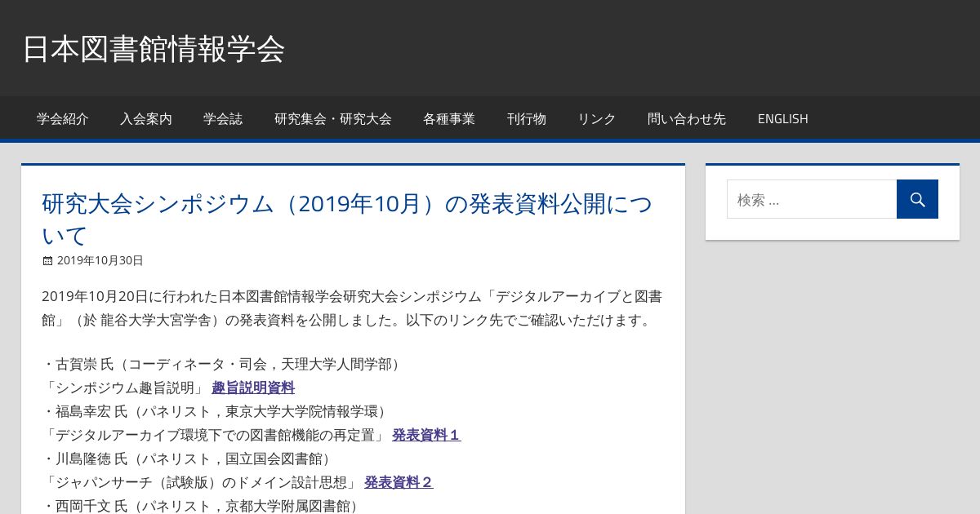The image size is (980, 514).
Task: Open the 刊行物 menu item
Action: 527,118
